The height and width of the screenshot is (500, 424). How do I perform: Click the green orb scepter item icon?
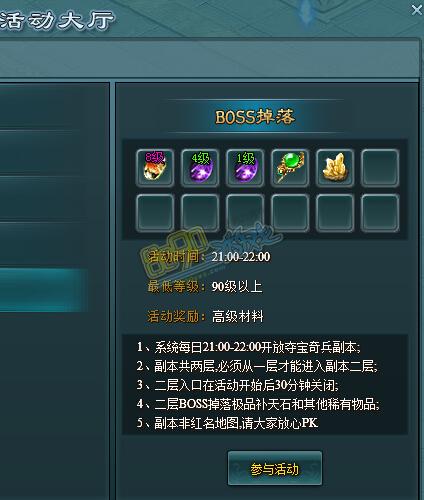[x=290, y=168]
